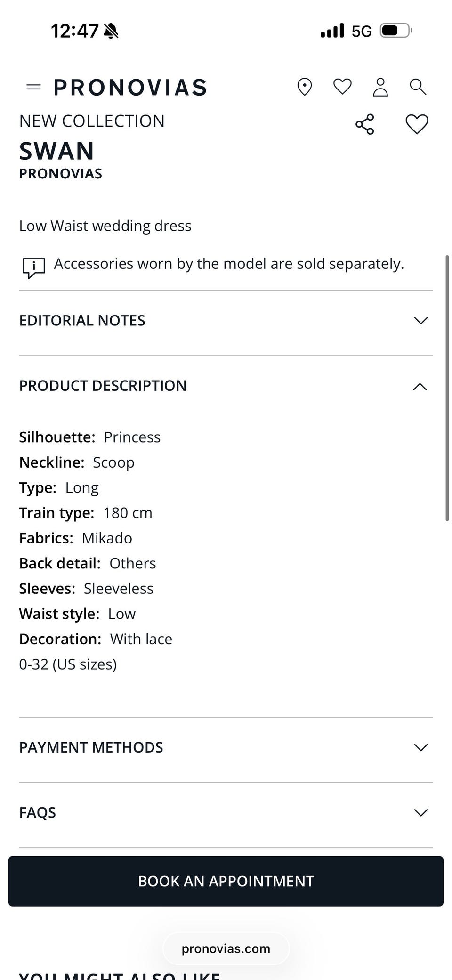Tap the store locator pin icon
Viewport: 452px width, 980px height.
[305, 87]
